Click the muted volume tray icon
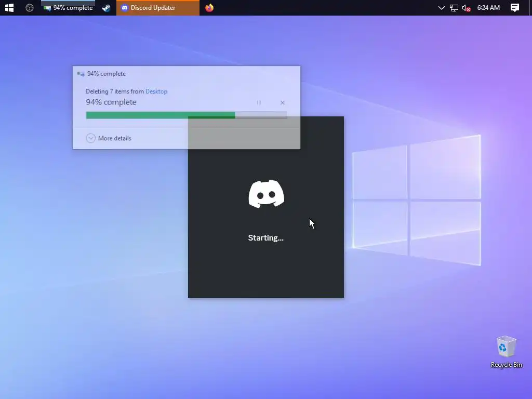The height and width of the screenshot is (399, 532). pos(466,8)
